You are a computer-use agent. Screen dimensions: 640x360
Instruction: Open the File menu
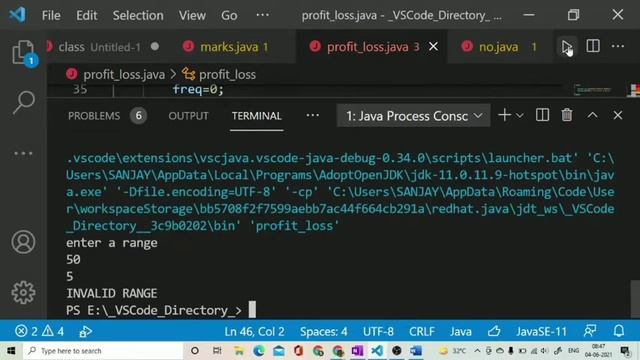51,16
